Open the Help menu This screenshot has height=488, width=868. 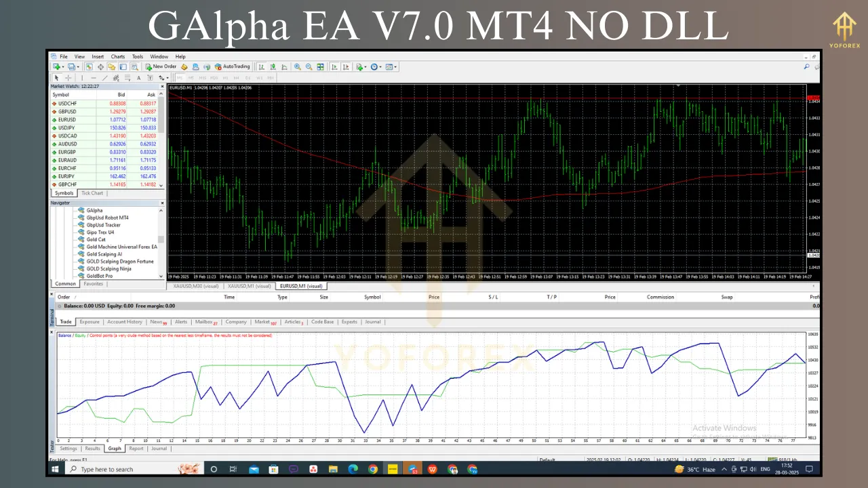[180, 56]
